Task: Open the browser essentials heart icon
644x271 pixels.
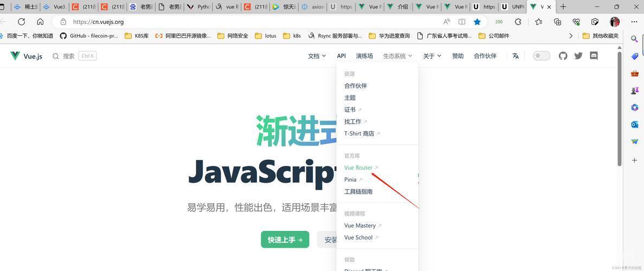Action: (576, 22)
